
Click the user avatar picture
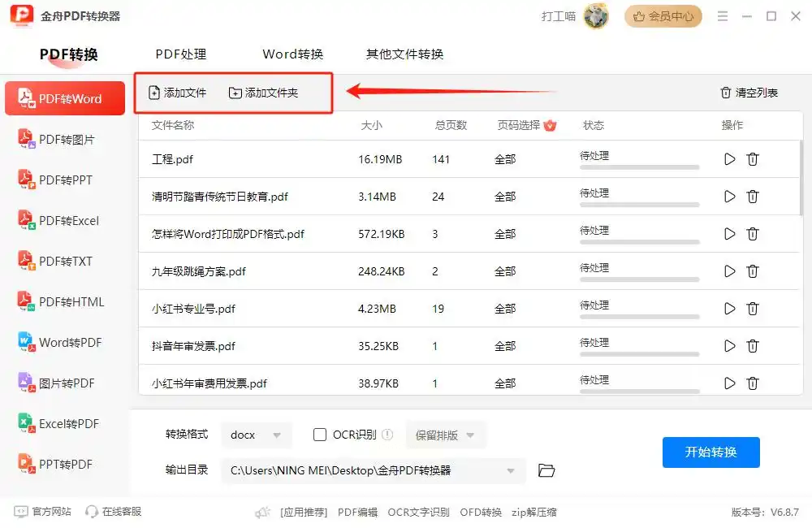click(x=595, y=16)
